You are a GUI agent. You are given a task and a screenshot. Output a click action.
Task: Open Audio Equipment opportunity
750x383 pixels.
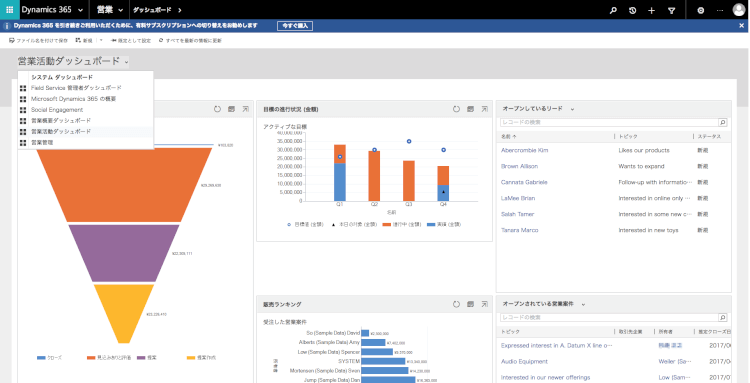(524, 361)
